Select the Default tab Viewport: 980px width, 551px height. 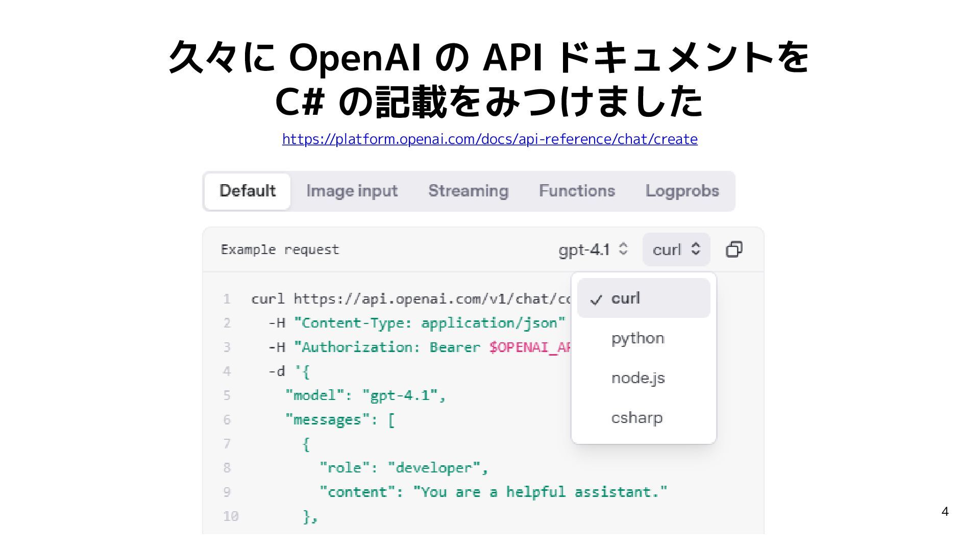click(x=248, y=191)
